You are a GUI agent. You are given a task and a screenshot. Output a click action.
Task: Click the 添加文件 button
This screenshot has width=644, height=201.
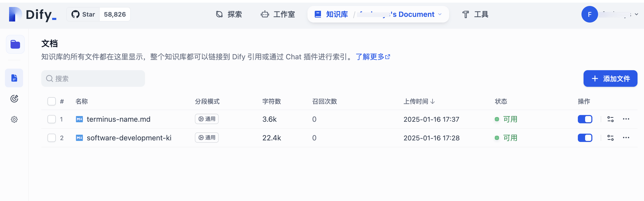[610, 78]
